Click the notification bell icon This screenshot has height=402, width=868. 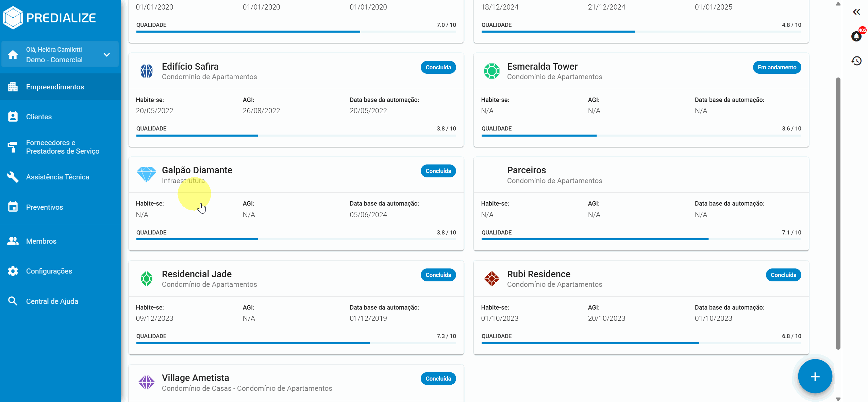click(x=856, y=36)
